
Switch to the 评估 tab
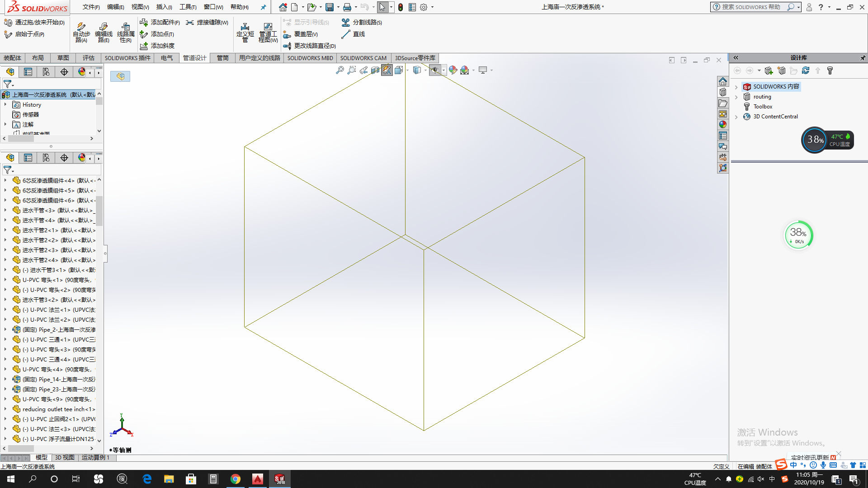click(89, 58)
